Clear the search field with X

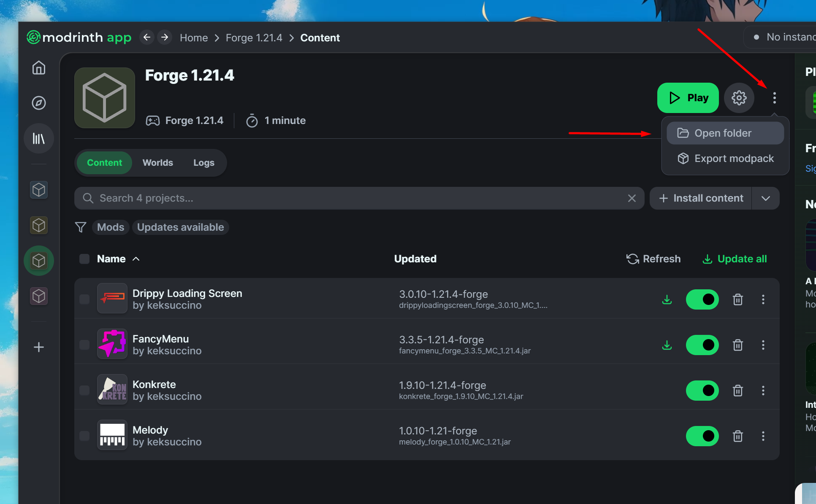coord(632,198)
